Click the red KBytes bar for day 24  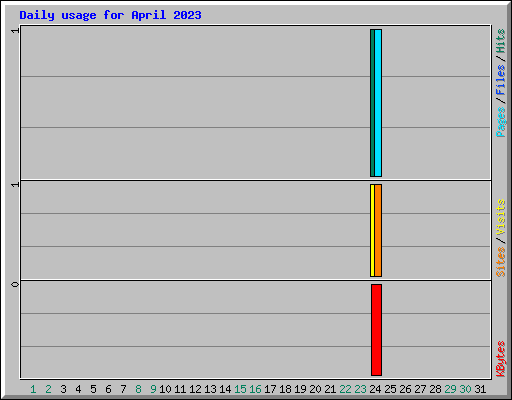tap(376, 330)
